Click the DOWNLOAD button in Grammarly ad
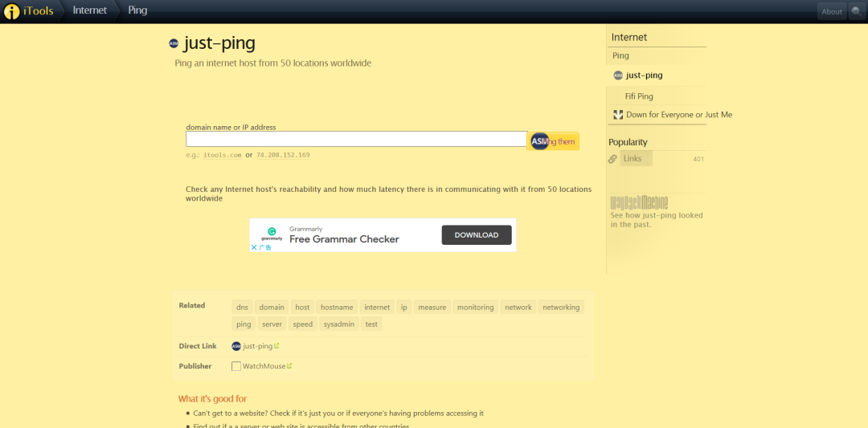This screenshot has width=868, height=428. (x=476, y=235)
